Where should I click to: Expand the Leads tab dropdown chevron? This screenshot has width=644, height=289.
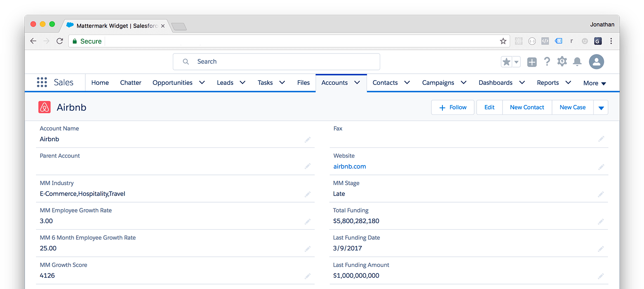click(243, 82)
